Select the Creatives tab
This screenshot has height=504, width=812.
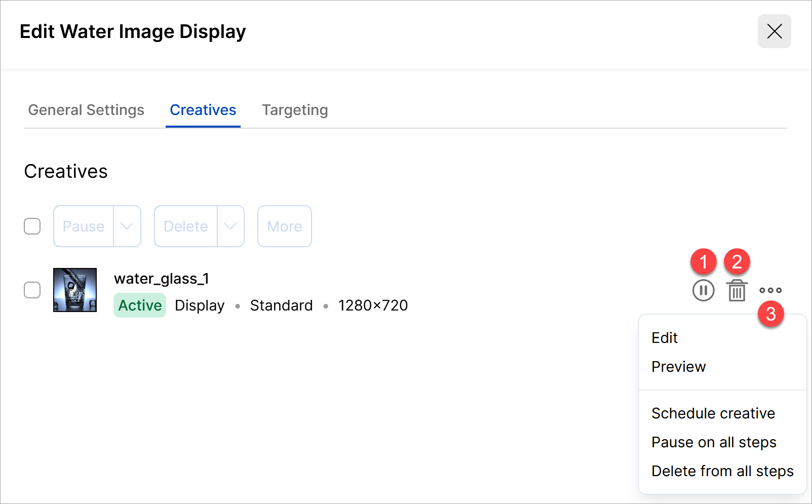pyautogui.click(x=203, y=110)
